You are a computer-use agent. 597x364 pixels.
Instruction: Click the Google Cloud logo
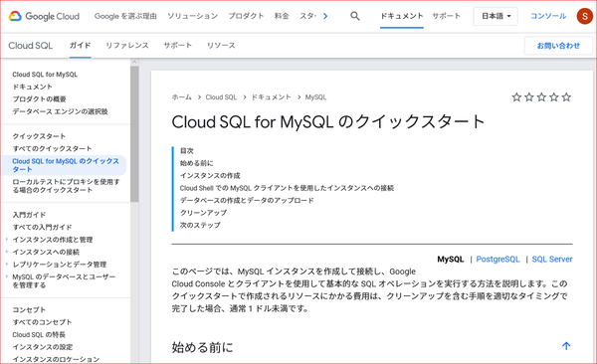click(44, 16)
